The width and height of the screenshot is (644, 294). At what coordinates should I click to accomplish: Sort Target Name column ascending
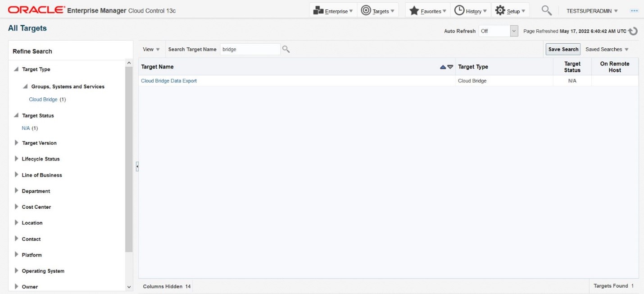pyautogui.click(x=443, y=67)
